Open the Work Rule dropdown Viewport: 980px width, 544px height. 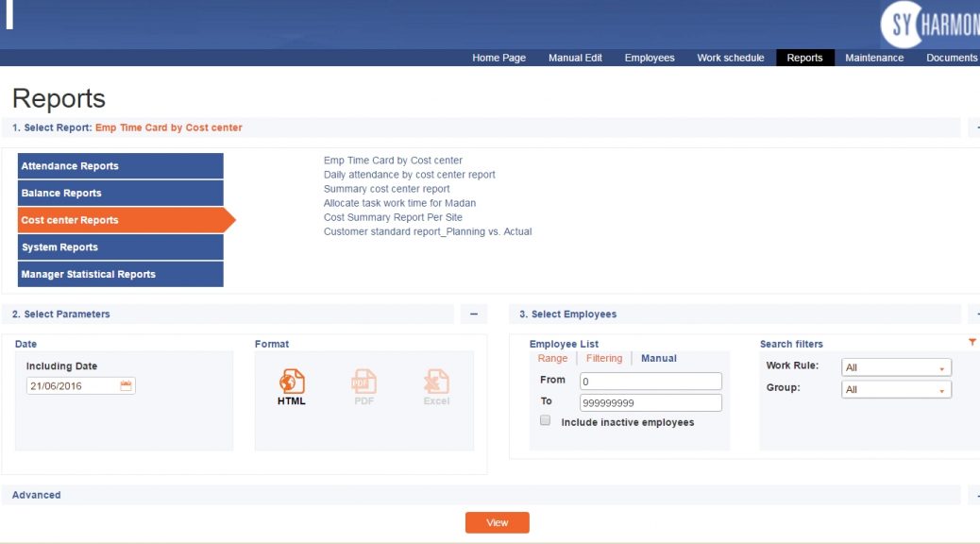(x=895, y=367)
